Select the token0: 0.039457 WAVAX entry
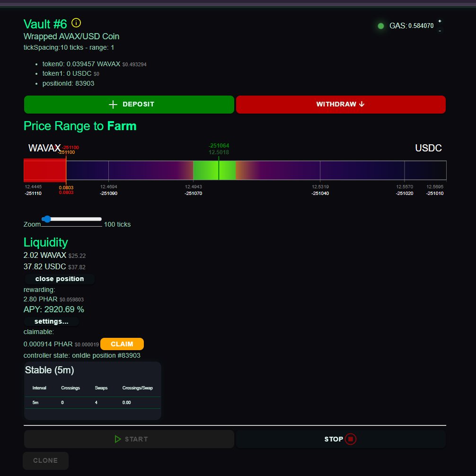 point(81,64)
